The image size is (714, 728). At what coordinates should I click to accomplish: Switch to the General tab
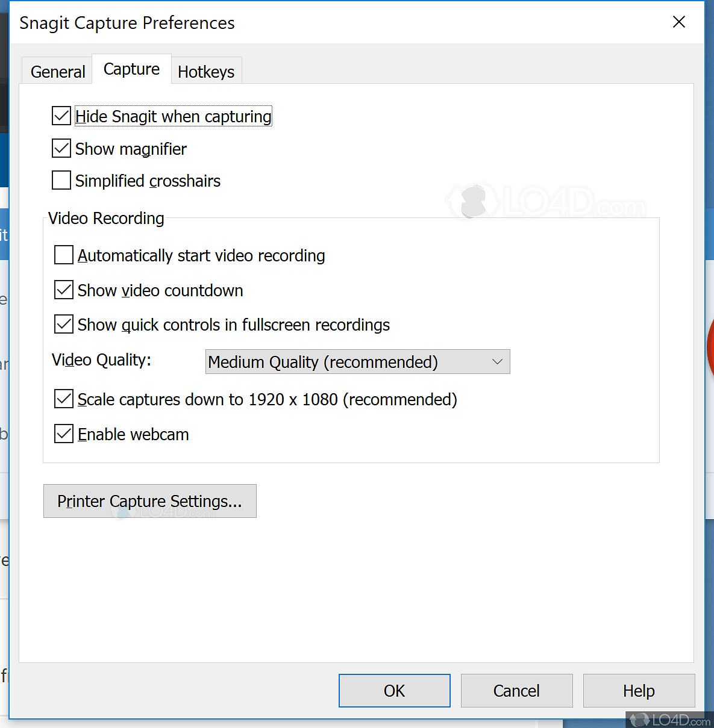point(57,71)
